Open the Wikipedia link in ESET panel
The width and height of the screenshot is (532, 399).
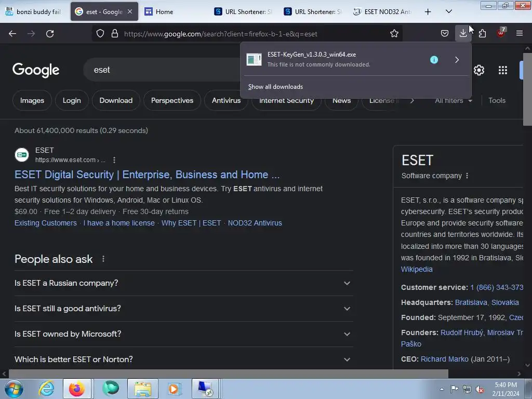[417, 269]
